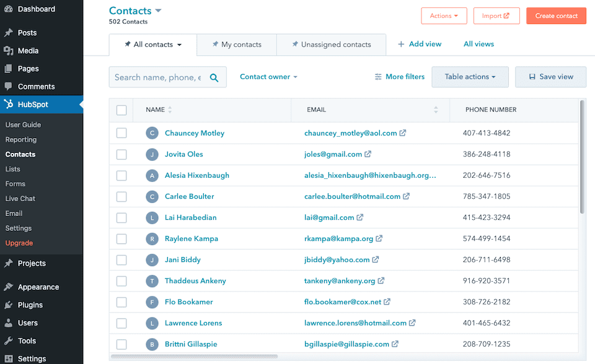Click the Plugins sidebar icon

coord(9,305)
